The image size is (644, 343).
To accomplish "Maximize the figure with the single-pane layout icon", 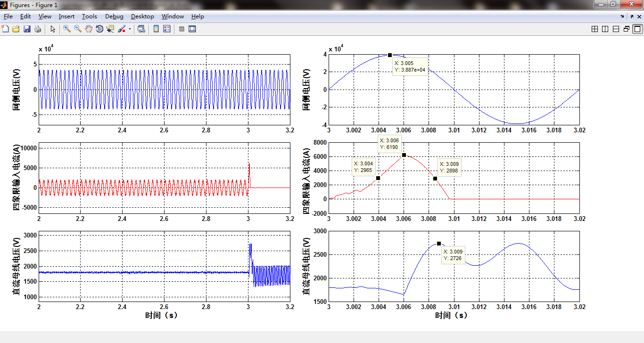I will (x=637, y=29).
